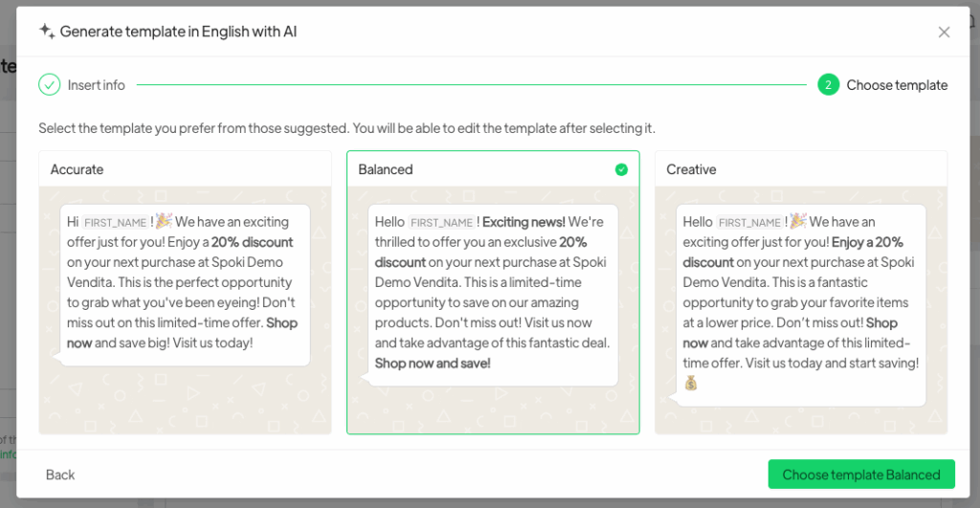Click the Balanced message preview bubble
Image resolution: width=980 pixels, height=508 pixels.
(493, 293)
